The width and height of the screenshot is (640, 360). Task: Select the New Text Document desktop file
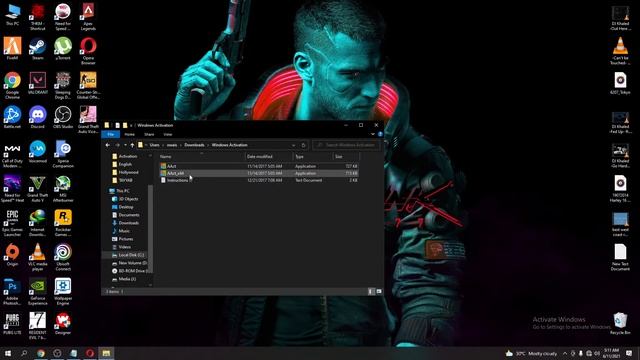(620, 257)
